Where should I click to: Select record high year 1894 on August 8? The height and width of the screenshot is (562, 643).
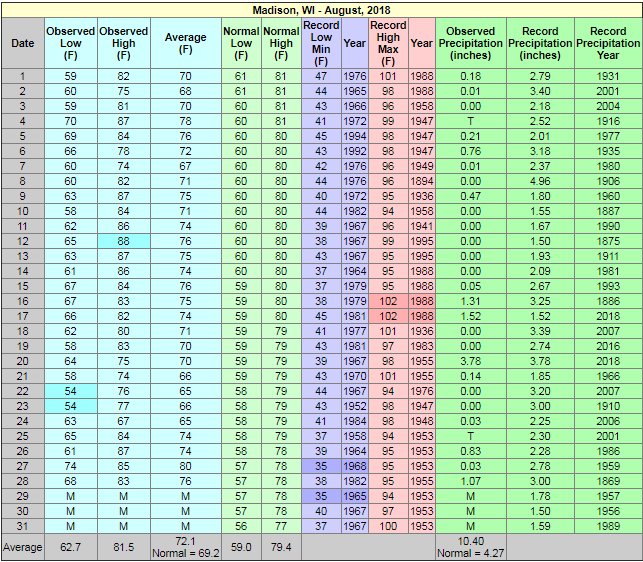pos(422,181)
